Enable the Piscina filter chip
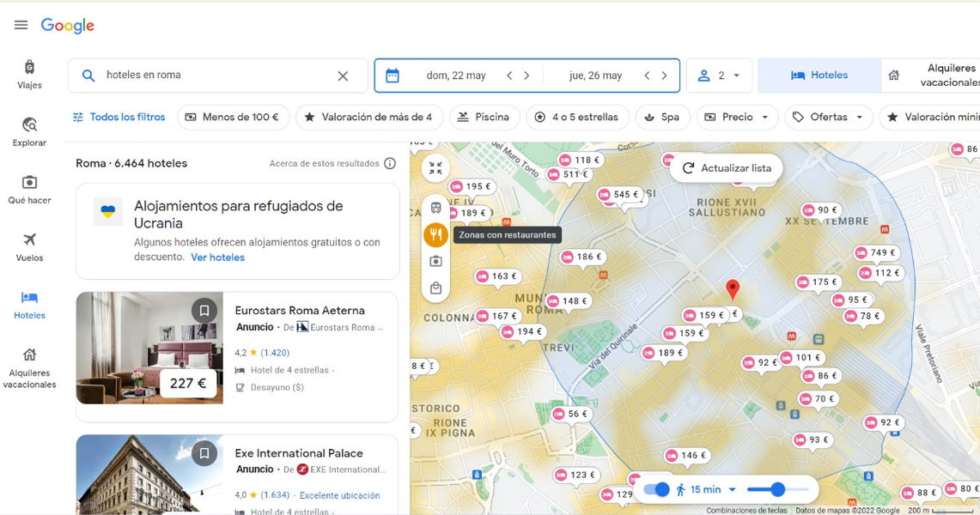This screenshot has width=980, height=515. (484, 117)
